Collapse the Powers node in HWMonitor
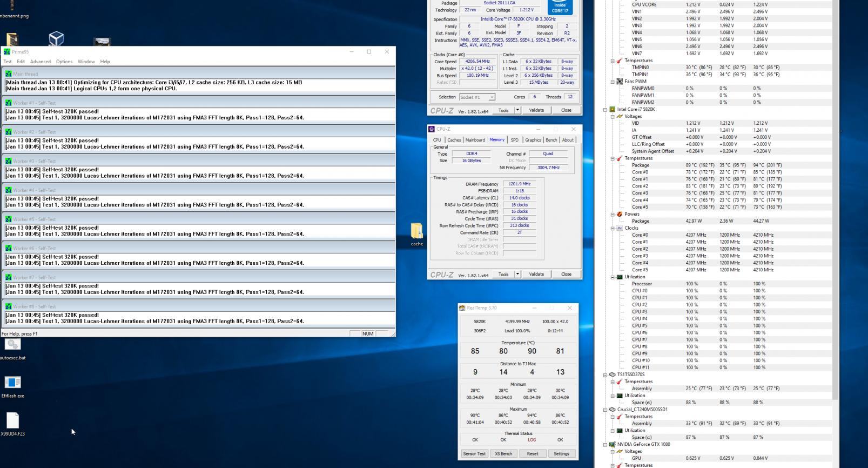868x468 pixels. coord(613,214)
